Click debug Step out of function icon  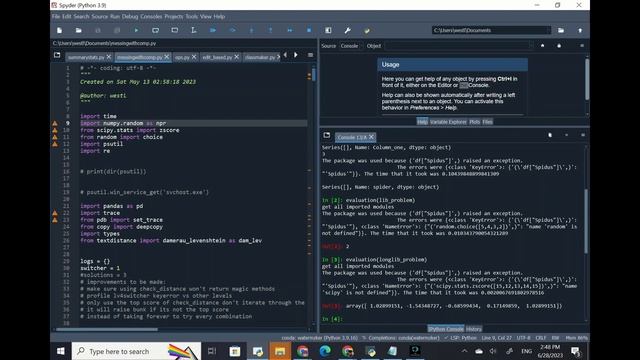click(271, 30)
